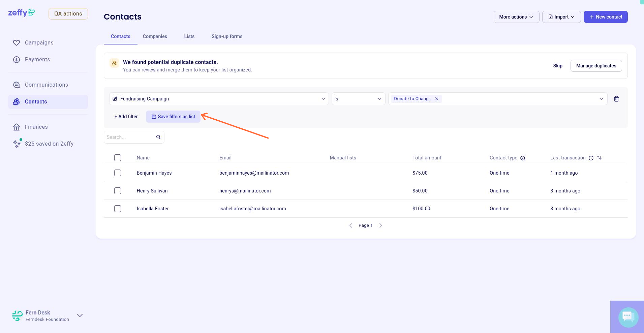Open Finances in sidebar
The width and height of the screenshot is (644, 333).
tap(48, 127)
